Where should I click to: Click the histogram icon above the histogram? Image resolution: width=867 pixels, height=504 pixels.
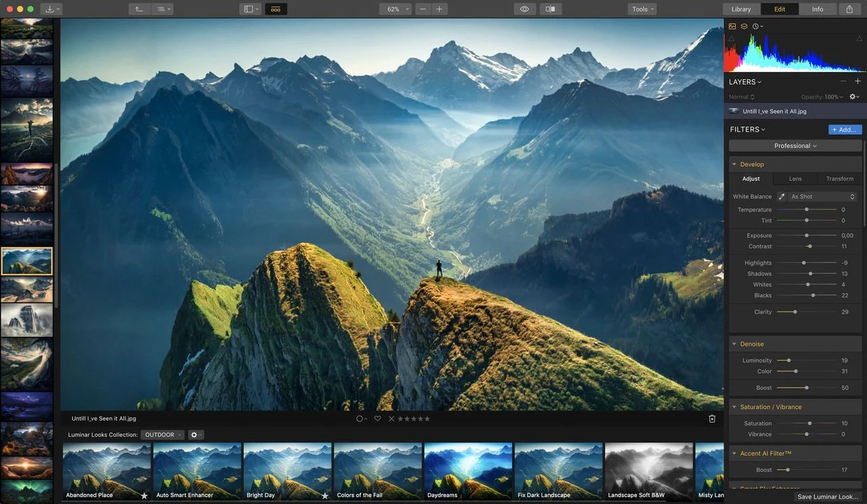(732, 26)
